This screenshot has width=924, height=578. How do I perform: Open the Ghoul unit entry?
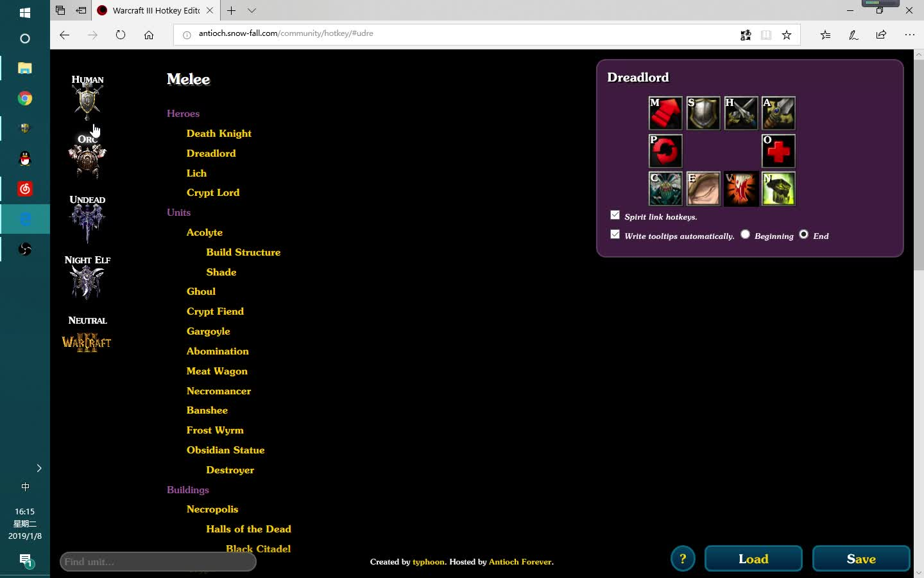(x=201, y=292)
